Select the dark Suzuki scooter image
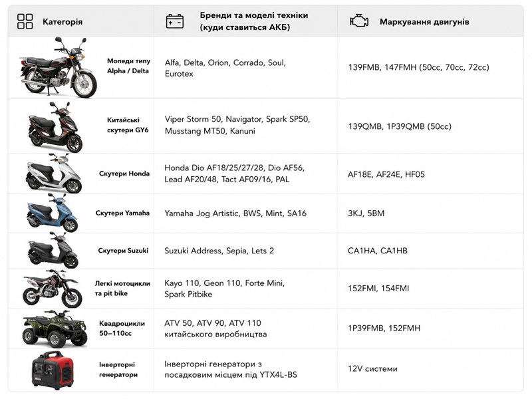Screen dimensions: 532x399 tap(53, 251)
